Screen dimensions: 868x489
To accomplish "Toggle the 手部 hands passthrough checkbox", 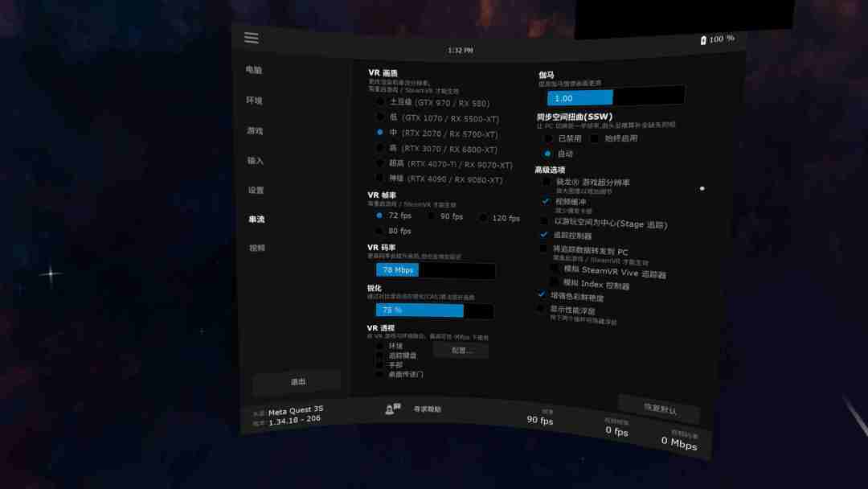I will 379,364.
